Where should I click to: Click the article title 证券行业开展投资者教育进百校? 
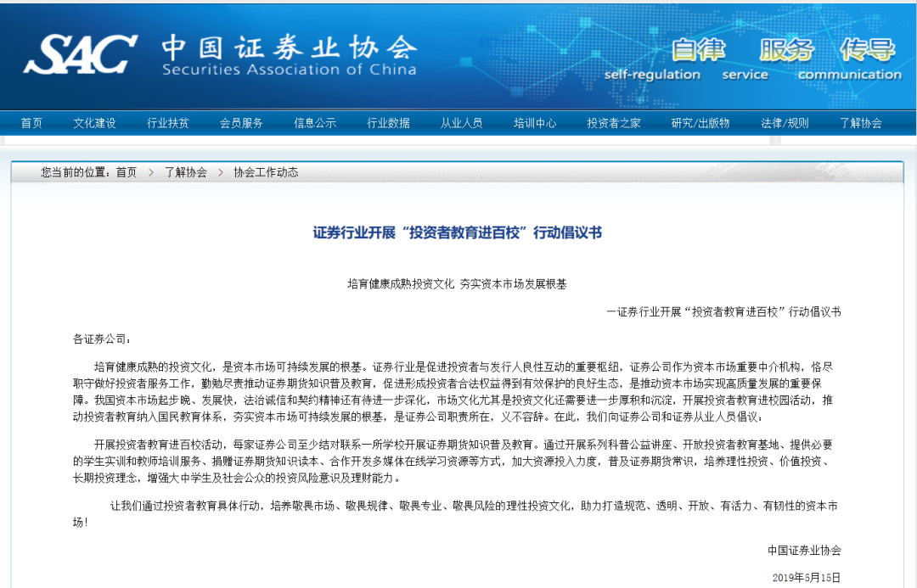(458, 232)
